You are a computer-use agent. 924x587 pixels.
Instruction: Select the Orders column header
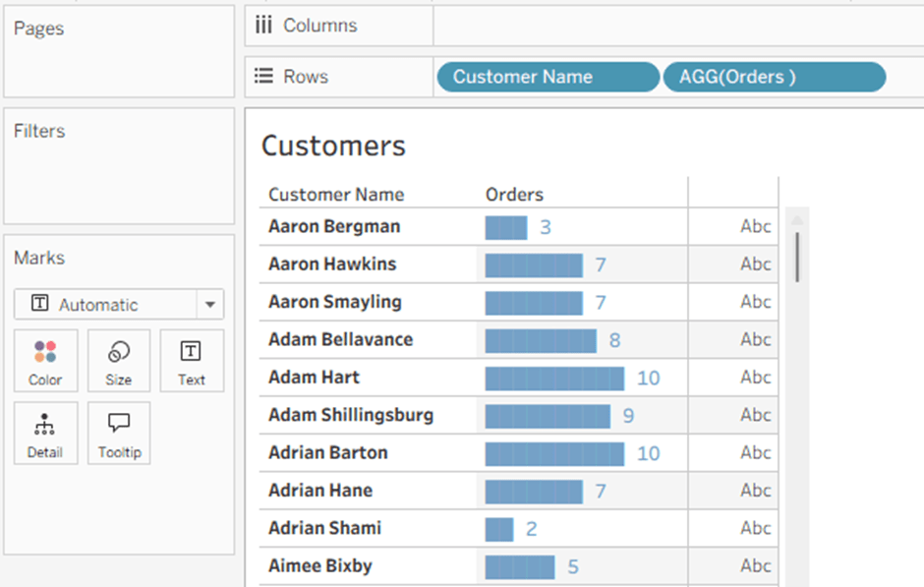pos(514,195)
